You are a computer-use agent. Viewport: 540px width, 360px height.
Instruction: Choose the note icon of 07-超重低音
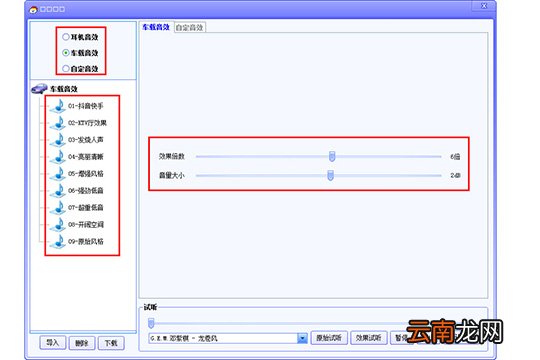click(x=58, y=207)
